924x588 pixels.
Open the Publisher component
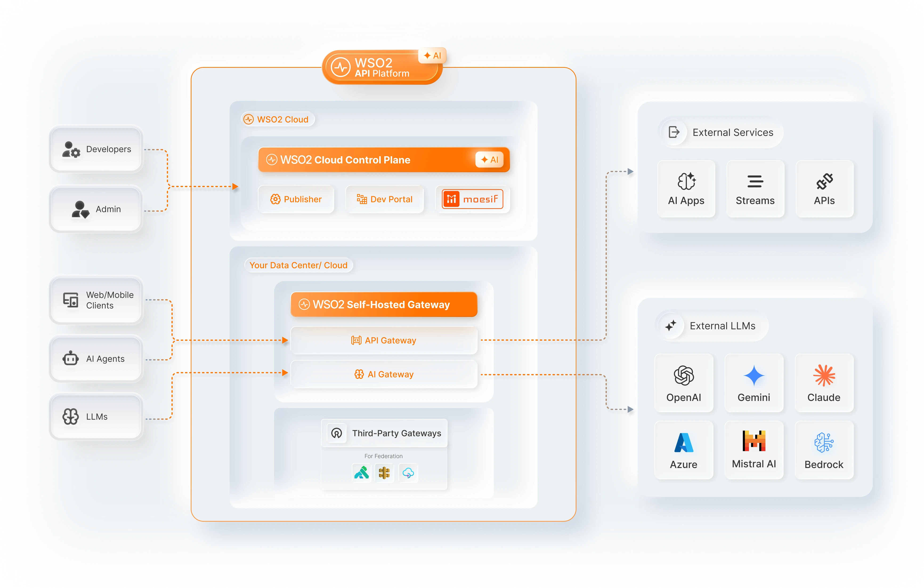tap(296, 199)
